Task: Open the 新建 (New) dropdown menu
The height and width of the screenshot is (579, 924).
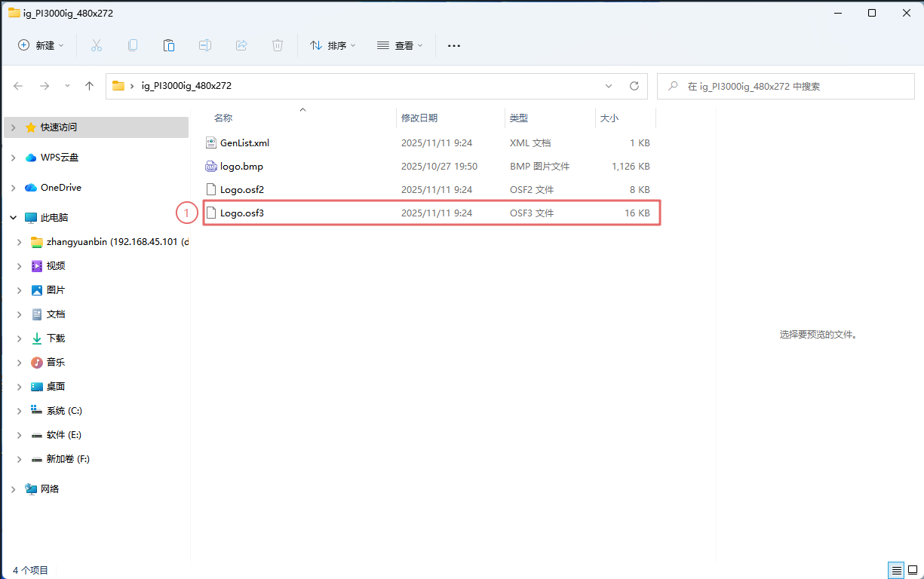Action: pyautogui.click(x=41, y=45)
